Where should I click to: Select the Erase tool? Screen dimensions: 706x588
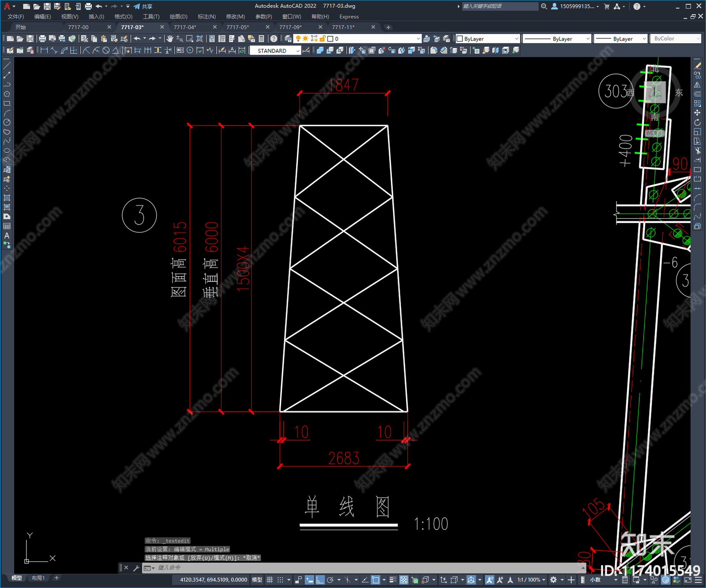(x=697, y=66)
